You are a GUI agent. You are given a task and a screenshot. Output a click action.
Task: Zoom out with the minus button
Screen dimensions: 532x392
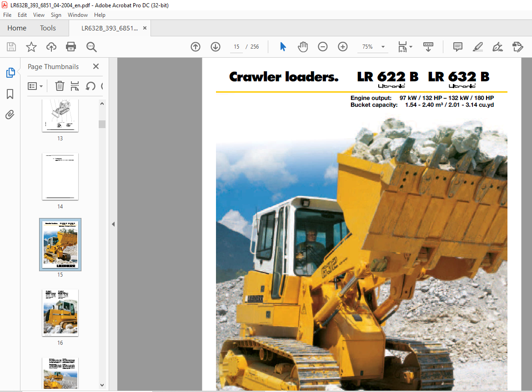(x=323, y=47)
